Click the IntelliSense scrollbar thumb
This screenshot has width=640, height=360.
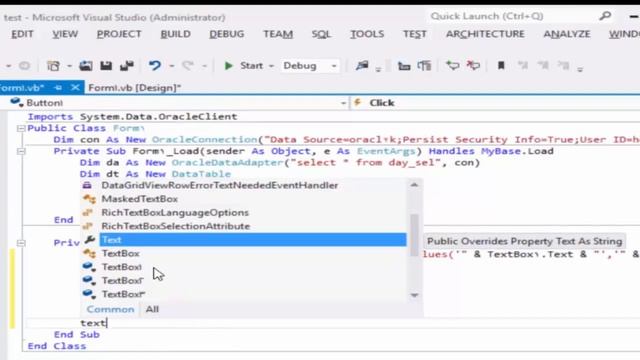[414, 234]
